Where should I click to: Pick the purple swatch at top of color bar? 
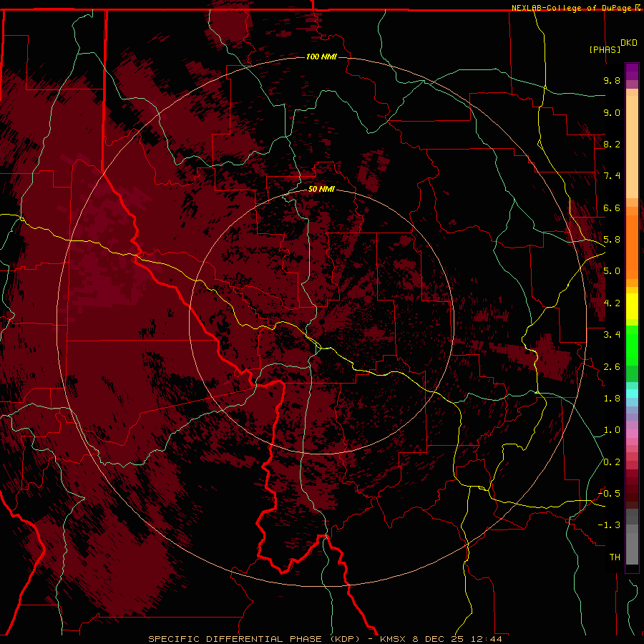632,72
